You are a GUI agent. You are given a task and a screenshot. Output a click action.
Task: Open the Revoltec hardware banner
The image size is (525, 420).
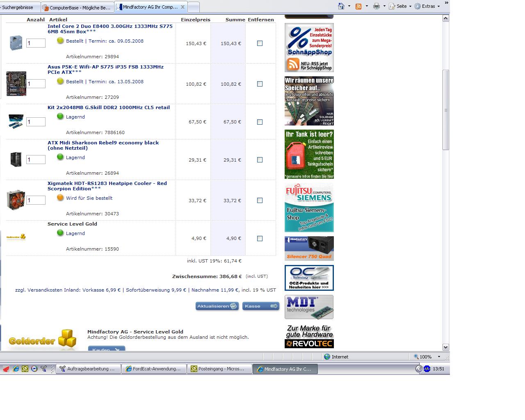pos(309,336)
